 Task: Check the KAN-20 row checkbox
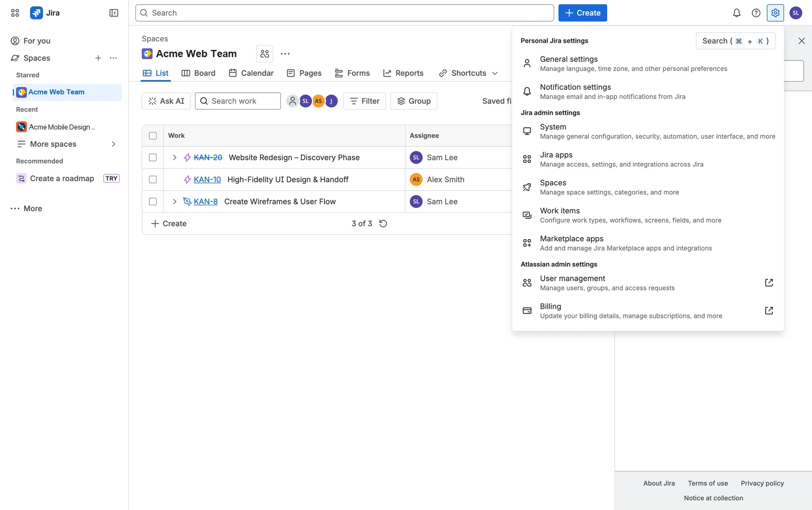point(153,157)
